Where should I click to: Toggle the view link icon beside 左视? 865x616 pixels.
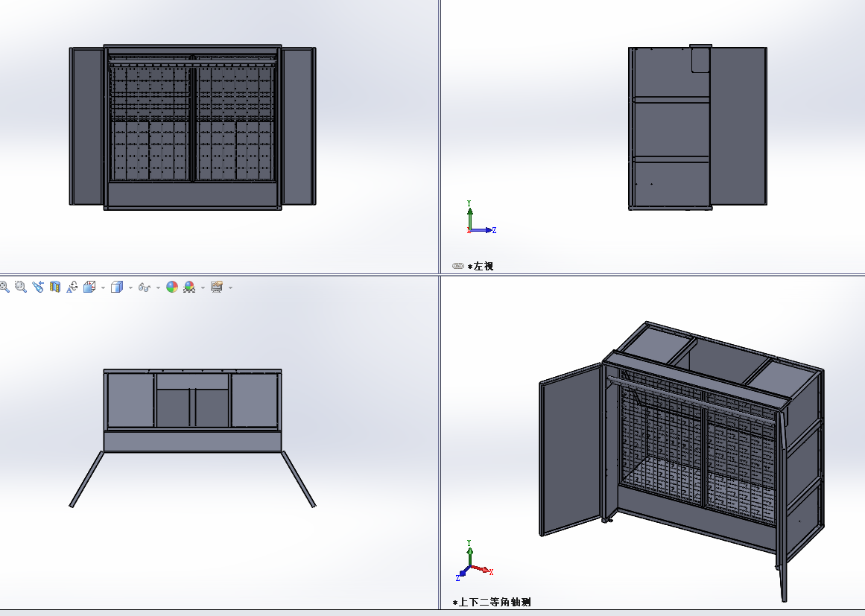click(x=458, y=266)
